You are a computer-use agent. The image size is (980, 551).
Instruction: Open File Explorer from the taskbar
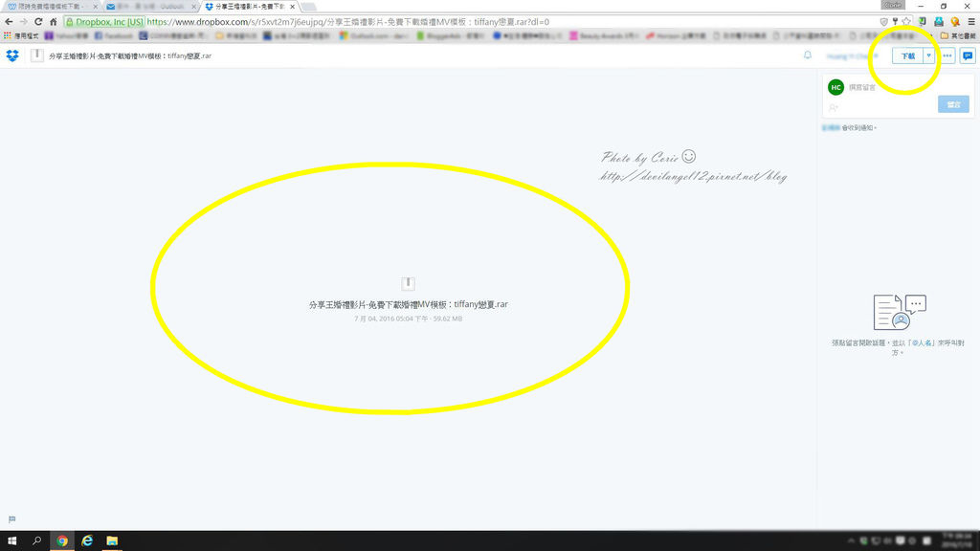click(112, 540)
